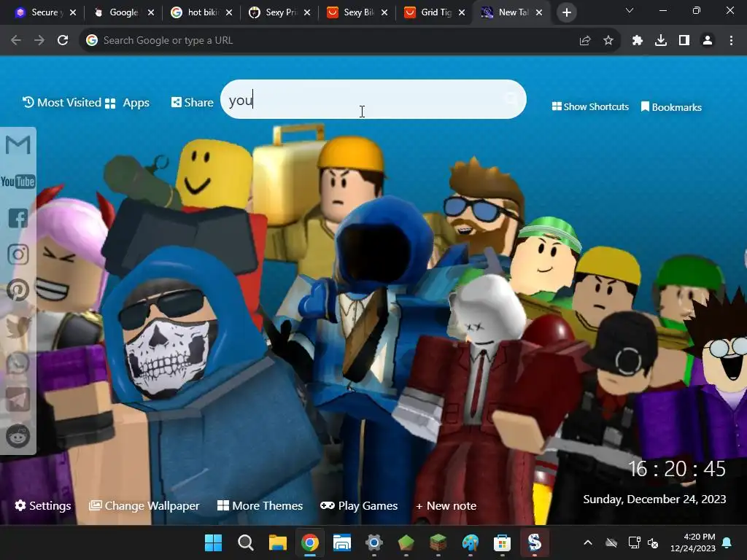Open Facebook shortcut in the sidebar

click(x=18, y=218)
